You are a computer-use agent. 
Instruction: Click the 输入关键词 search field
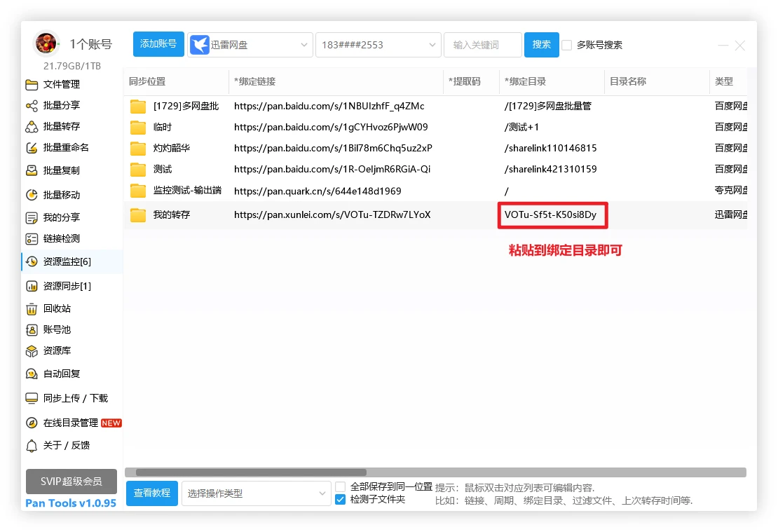click(482, 45)
